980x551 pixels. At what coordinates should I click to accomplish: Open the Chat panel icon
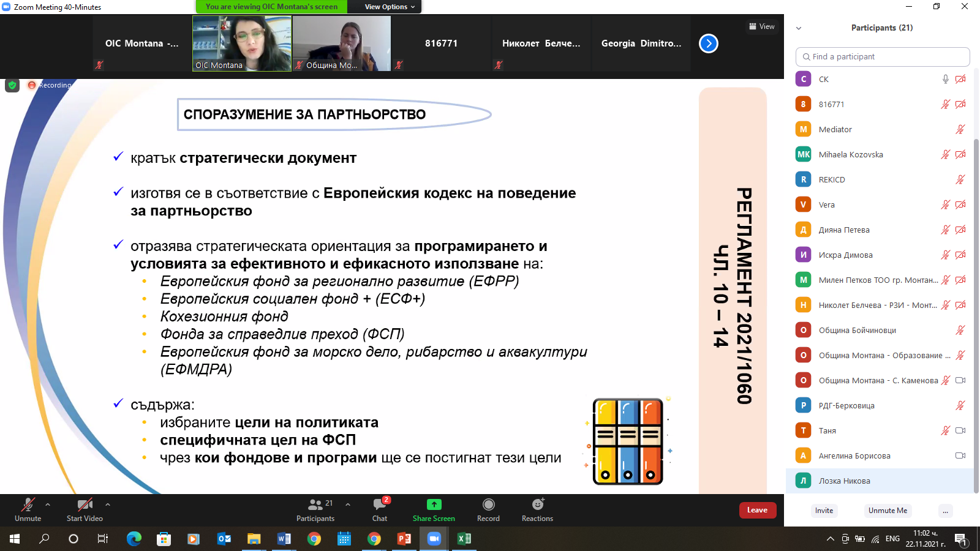380,506
